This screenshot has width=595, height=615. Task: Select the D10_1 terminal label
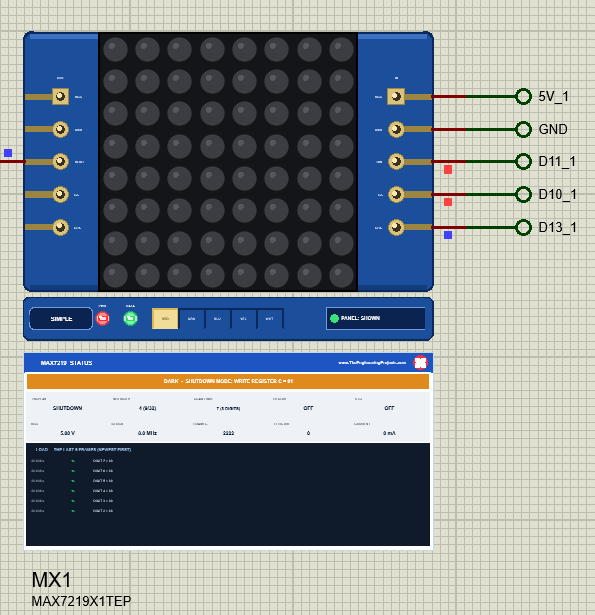pos(557,194)
